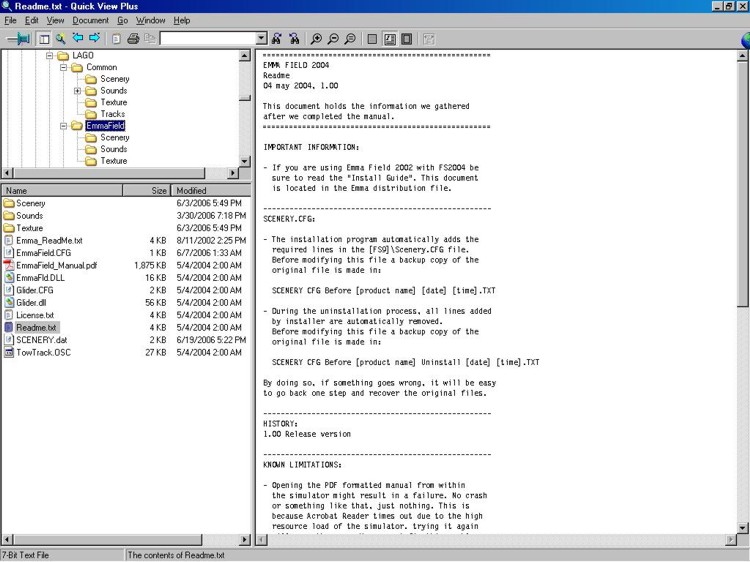The image size is (750, 562).
Task: Collapse the Common folder node
Action: (x=63, y=67)
